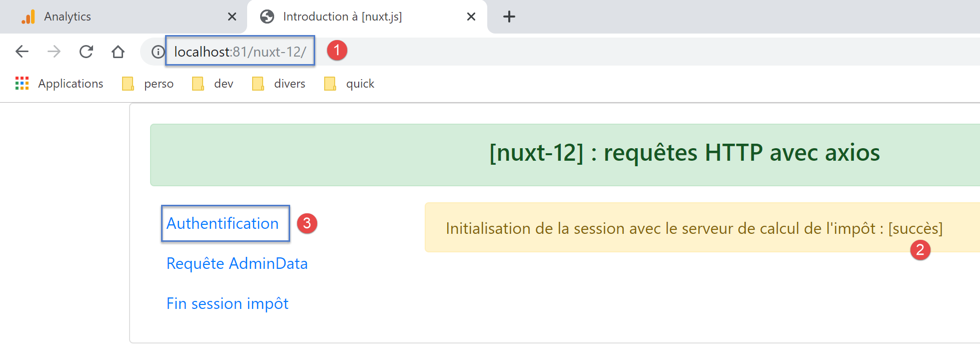Click the Authentification link
980x360 pixels.
(223, 223)
